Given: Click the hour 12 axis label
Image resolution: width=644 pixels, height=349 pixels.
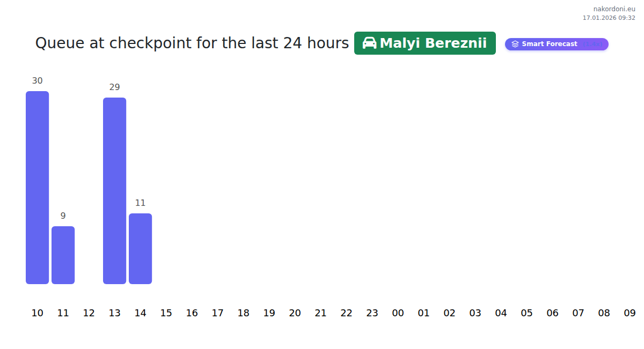Looking at the screenshot, I should coord(89,313).
